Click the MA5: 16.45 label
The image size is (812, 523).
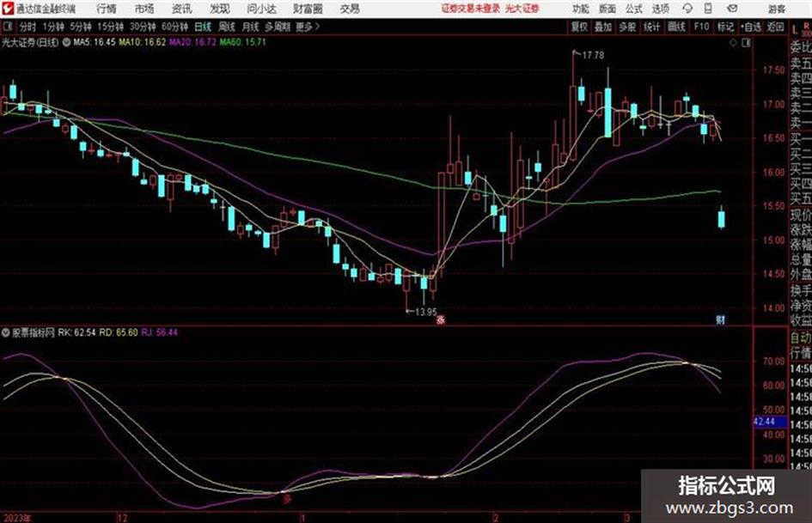pos(95,42)
